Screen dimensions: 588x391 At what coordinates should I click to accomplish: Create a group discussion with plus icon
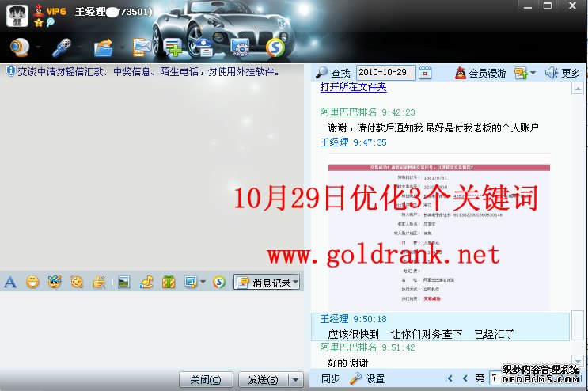pos(173,47)
